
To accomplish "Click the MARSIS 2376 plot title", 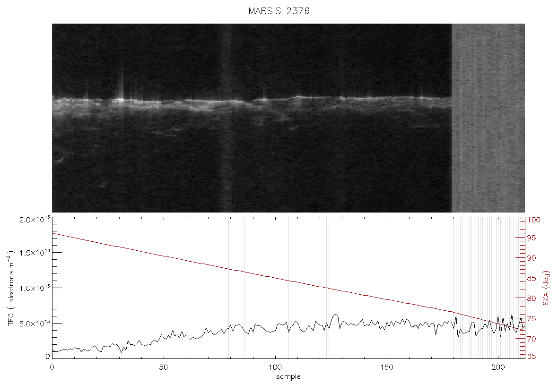I will pyautogui.click(x=279, y=11).
